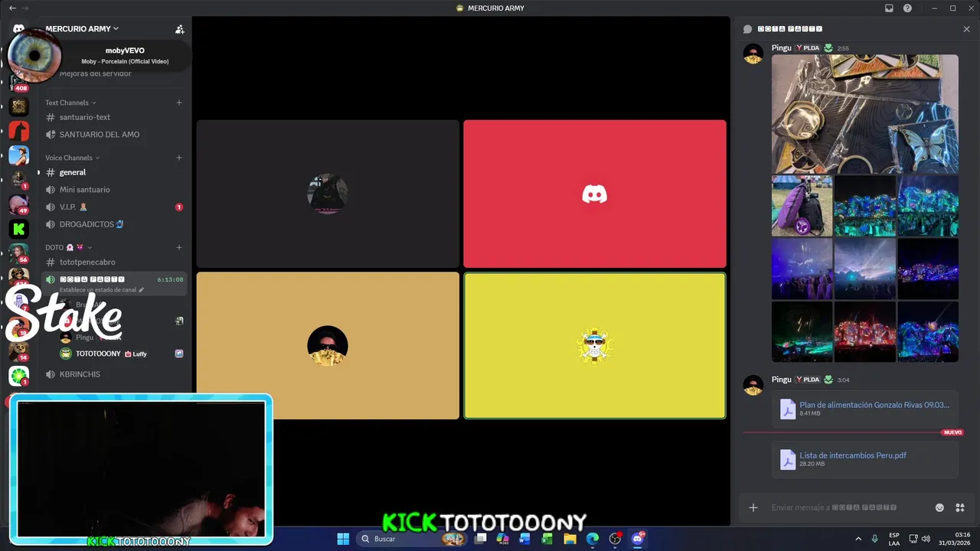
Task: Open the Discord inbox icon
Action: click(x=889, y=8)
